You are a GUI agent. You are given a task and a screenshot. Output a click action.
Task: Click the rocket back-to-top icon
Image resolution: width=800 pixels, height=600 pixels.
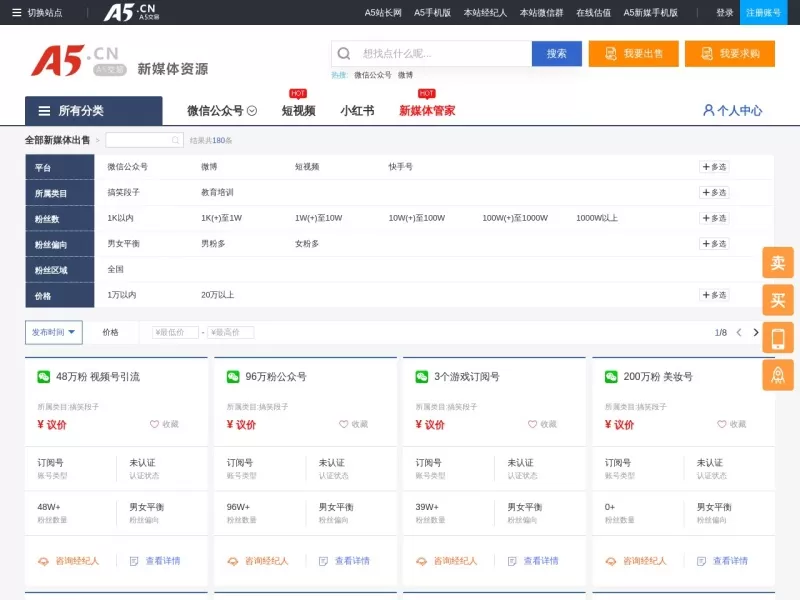pos(778,376)
